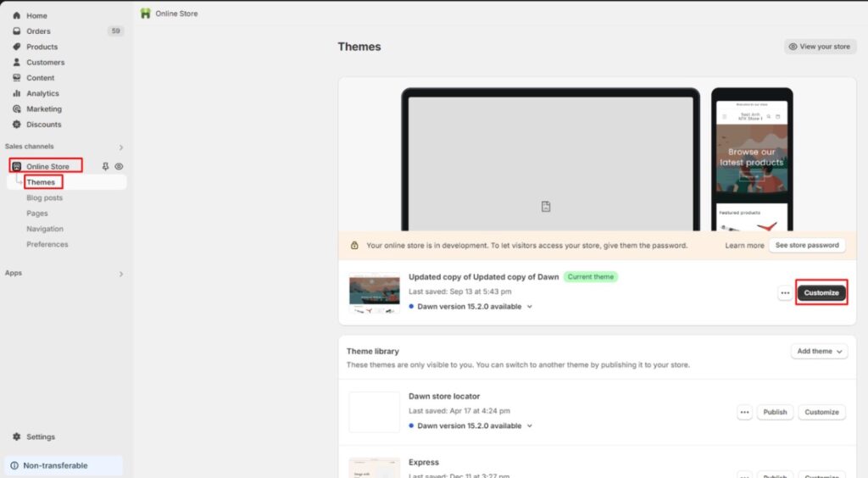The image size is (868, 478).
Task: Open Home in the sidebar
Action: point(36,15)
